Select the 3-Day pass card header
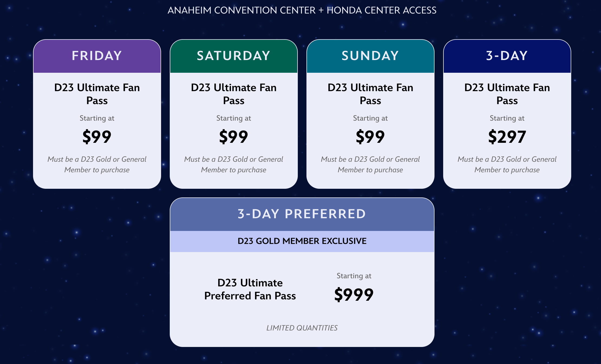 507,56
